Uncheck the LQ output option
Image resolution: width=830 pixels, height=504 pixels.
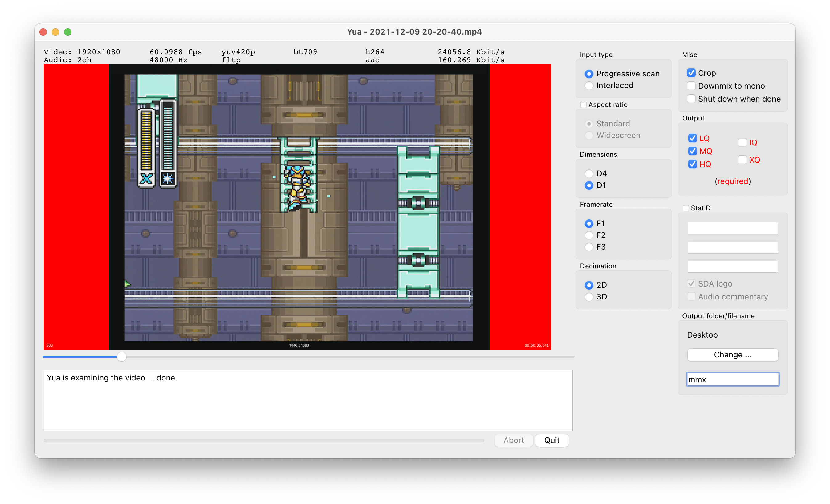point(692,138)
